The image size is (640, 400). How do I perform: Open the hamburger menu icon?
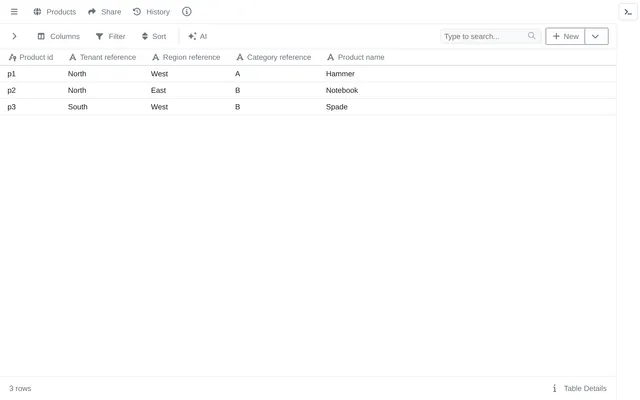(x=14, y=12)
